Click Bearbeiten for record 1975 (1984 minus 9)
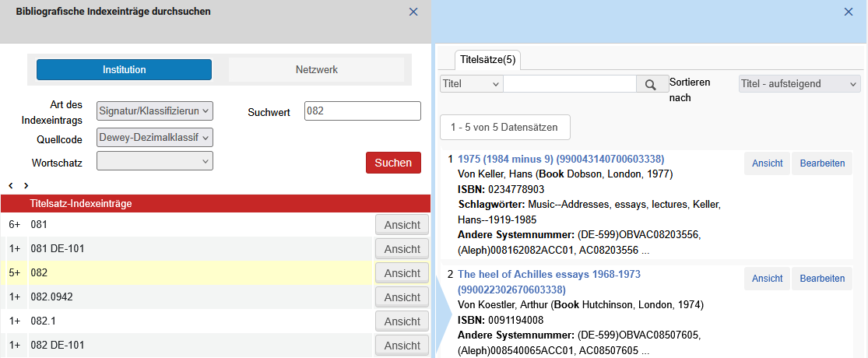The height and width of the screenshot is (358, 868). pyautogui.click(x=822, y=163)
